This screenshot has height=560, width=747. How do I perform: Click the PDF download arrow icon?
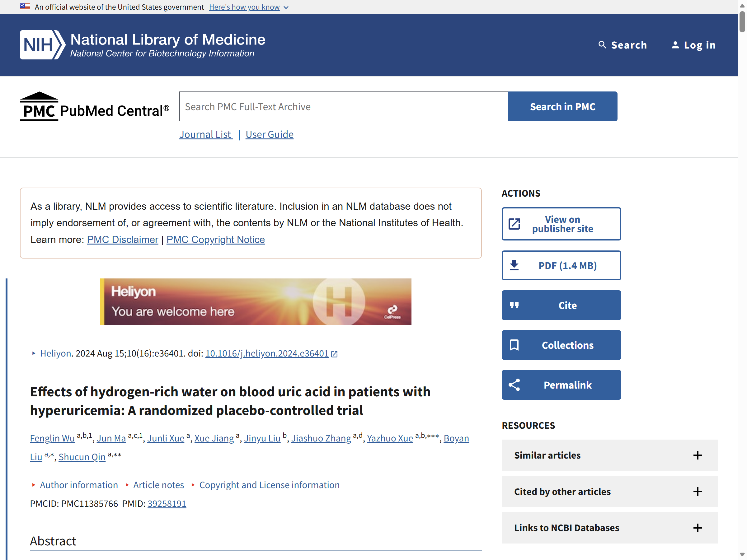click(x=514, y=265)
